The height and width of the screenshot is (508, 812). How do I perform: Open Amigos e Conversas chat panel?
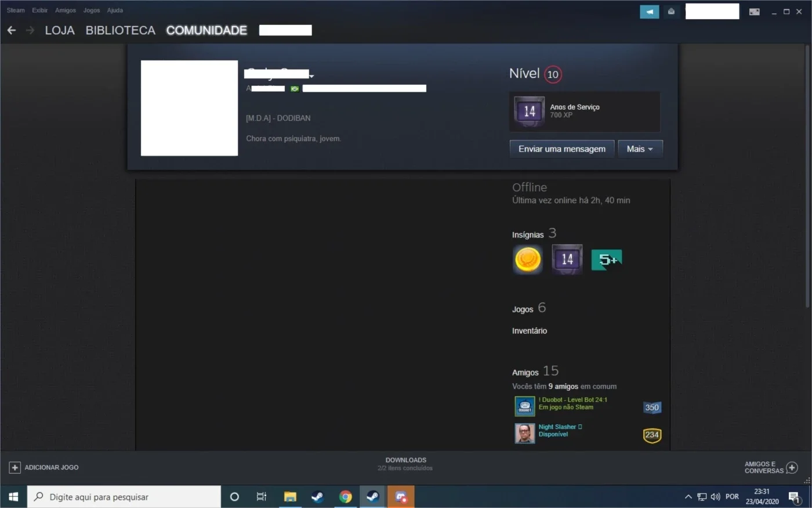(x=771, y=467)
